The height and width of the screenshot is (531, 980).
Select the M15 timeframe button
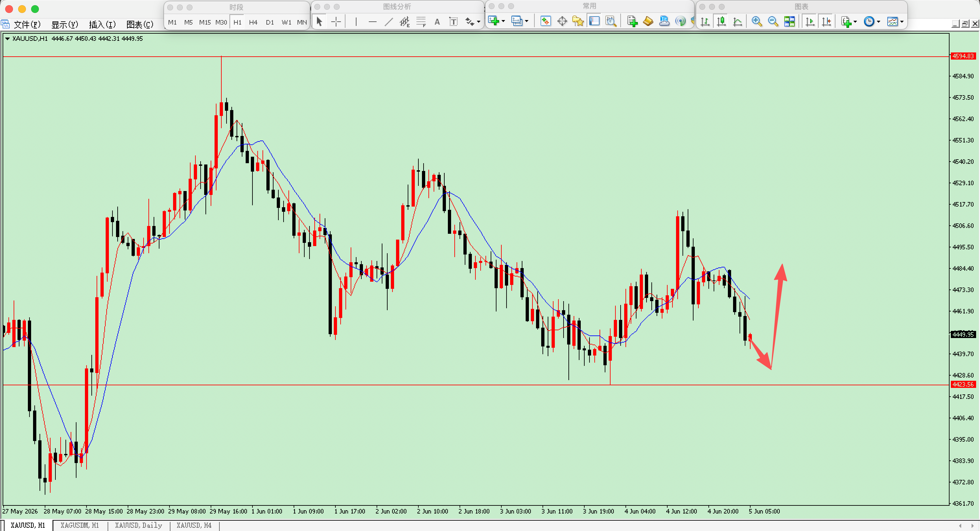pyautogui.click(x=205, y=22)
